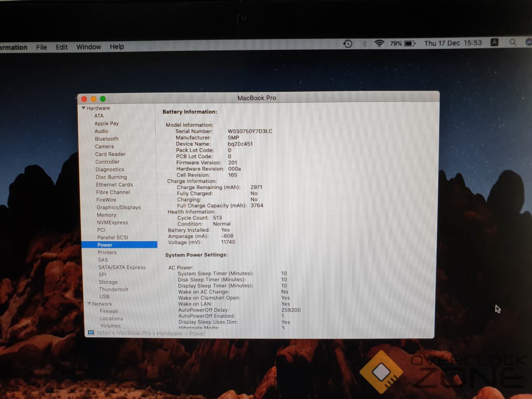Select the highlighted Power item
Screen dimensions: 532x399
[x=119, y=245]
